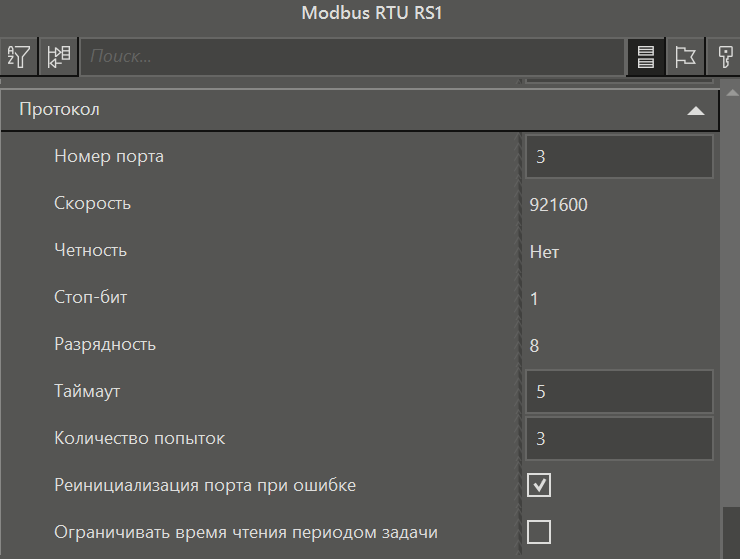Enable 'Ограничивать время чтения периодом задачи' checkbox

(x=539, y=532)
